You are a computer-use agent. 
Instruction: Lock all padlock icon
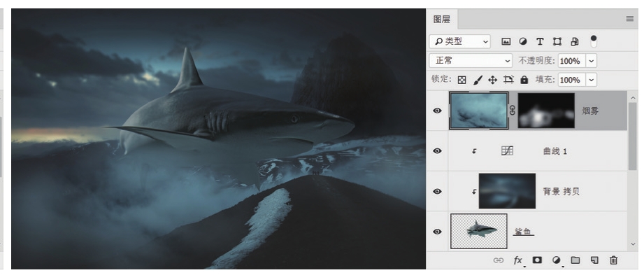(x=524, y=80)
